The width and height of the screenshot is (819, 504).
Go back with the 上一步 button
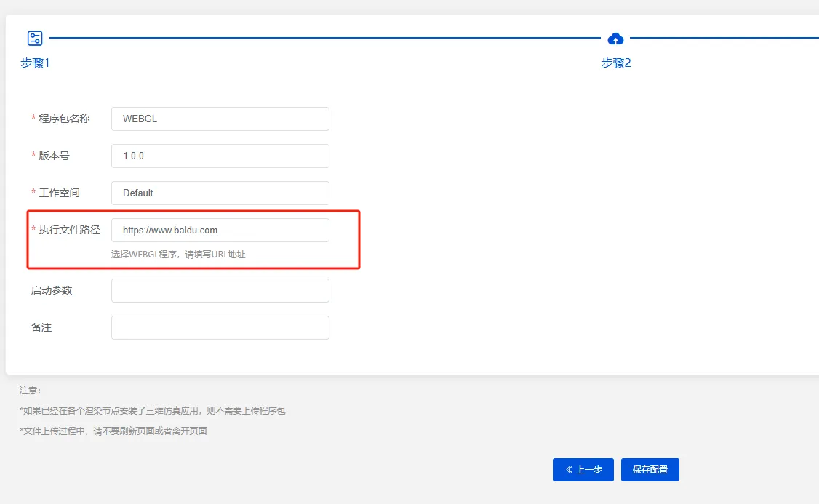coord(583,470)
